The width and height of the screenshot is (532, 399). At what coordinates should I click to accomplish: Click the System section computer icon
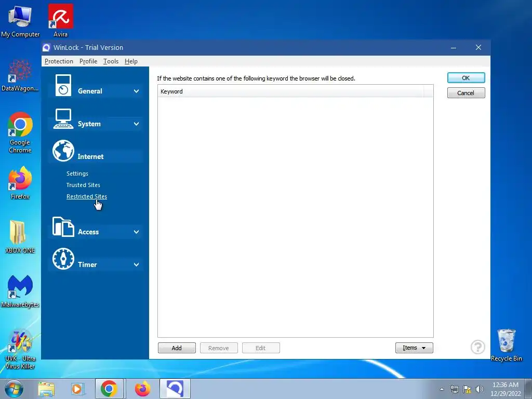coord(63,119)
